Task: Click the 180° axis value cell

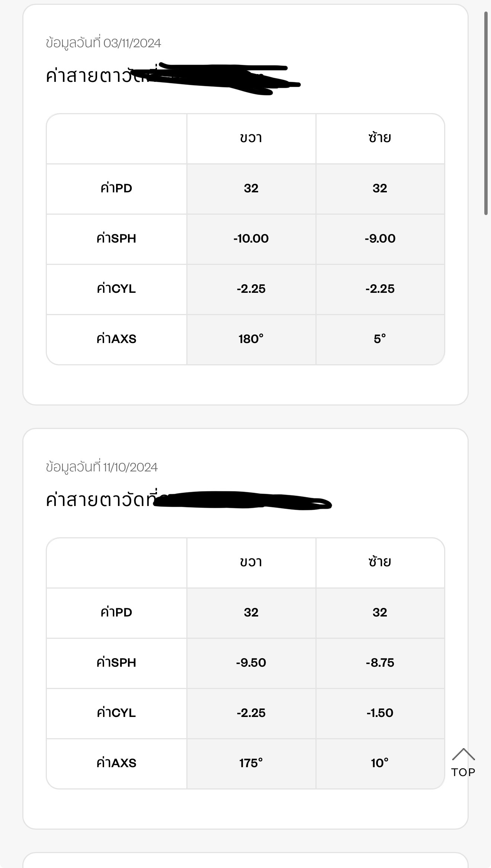Action: [x=251, y=339]
